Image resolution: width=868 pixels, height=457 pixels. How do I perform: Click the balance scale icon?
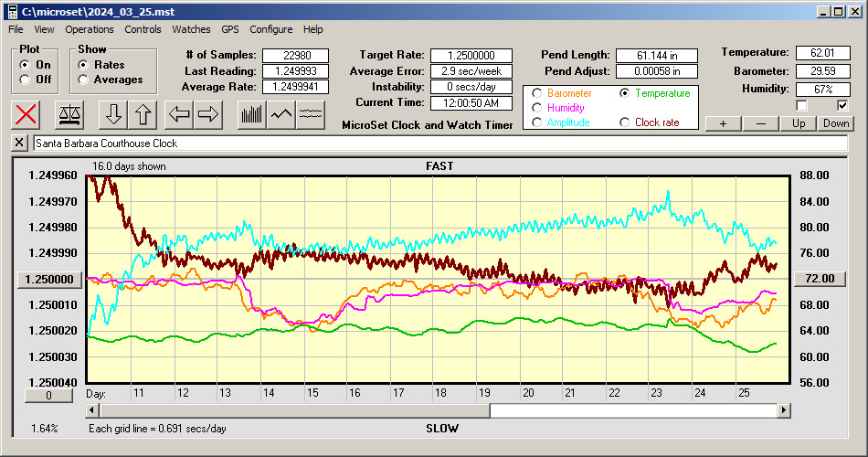pos(69,114)
